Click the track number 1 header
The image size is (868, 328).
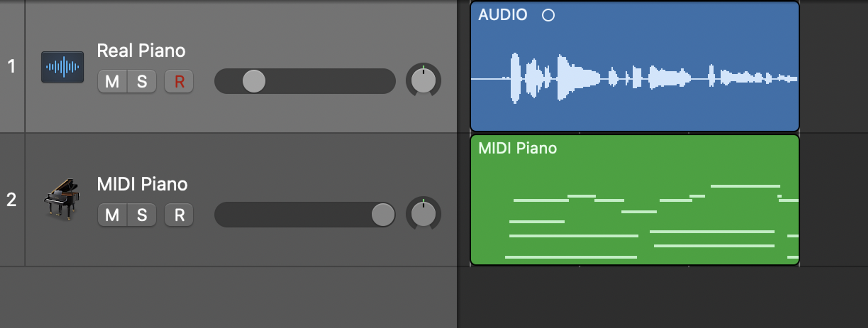click(x=12, y=67)
